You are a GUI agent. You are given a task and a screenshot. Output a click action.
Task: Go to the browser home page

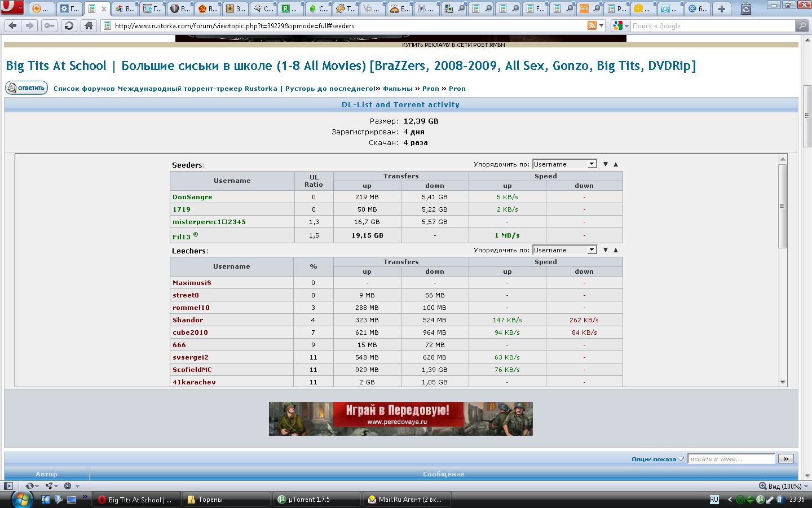(89, 25)
